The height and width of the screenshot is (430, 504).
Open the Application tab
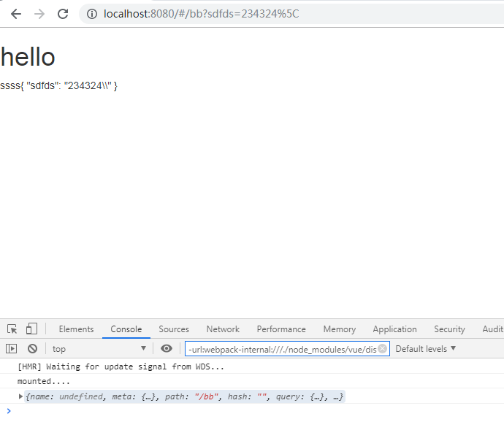coord(394,329)
